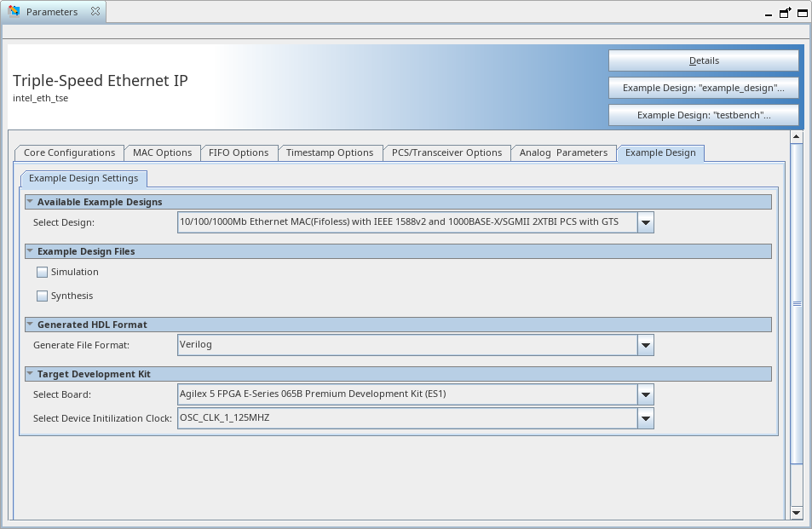Maximize the Parameters panel
Image resolution: width=812 pixels, height=529 pixels.
(x=802, y=14)
